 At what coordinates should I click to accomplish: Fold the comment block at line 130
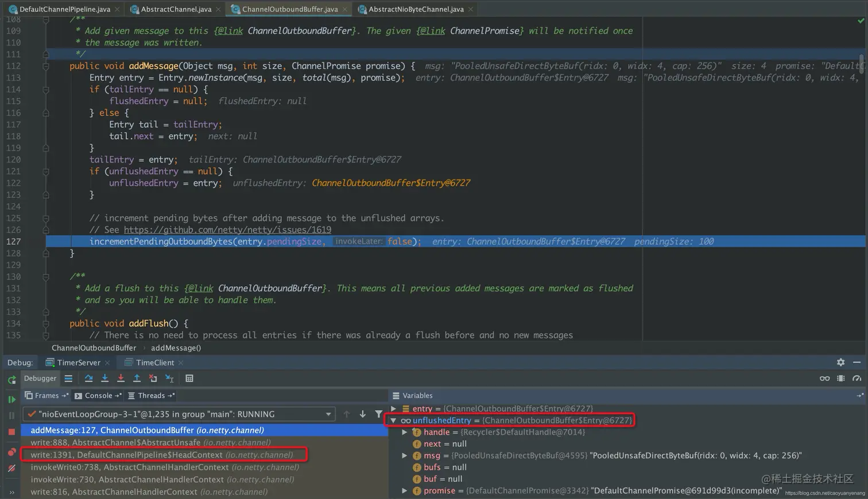[46, 276]
